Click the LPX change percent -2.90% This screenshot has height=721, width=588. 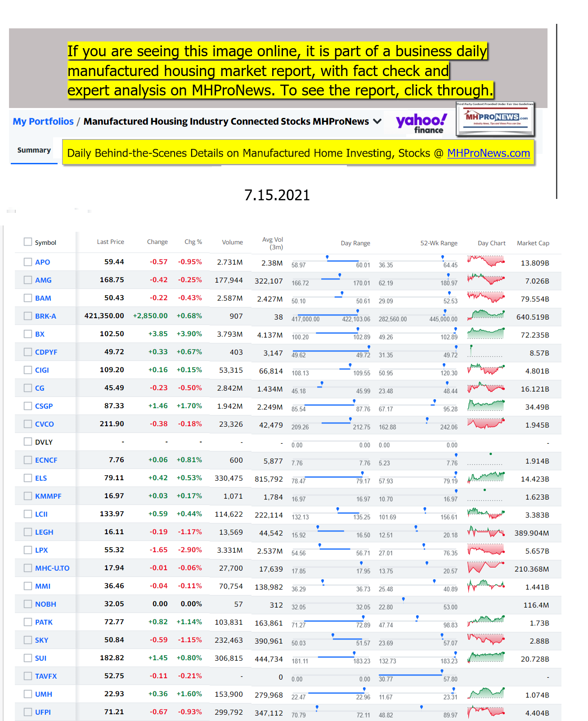pos(190,550)
